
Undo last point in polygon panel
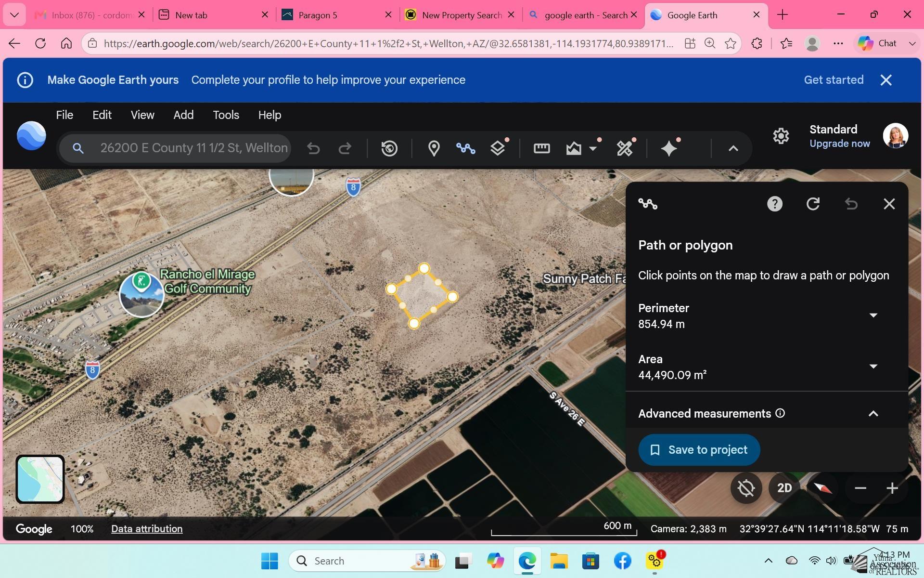[x=851, y=204]
